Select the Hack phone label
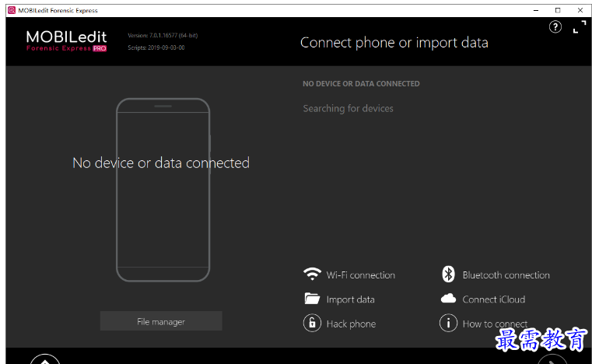The image size is (592, 364). pyautogui.click(x=351, y=324)
